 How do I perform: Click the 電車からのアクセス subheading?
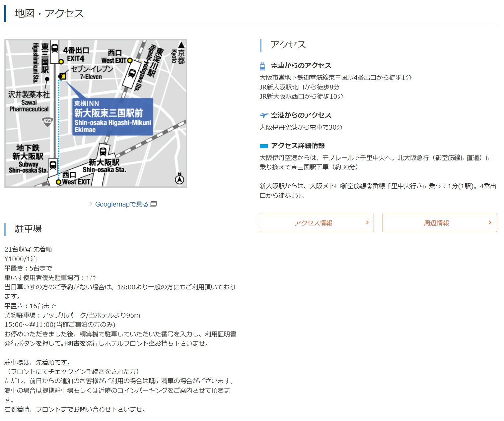(301, 66)
